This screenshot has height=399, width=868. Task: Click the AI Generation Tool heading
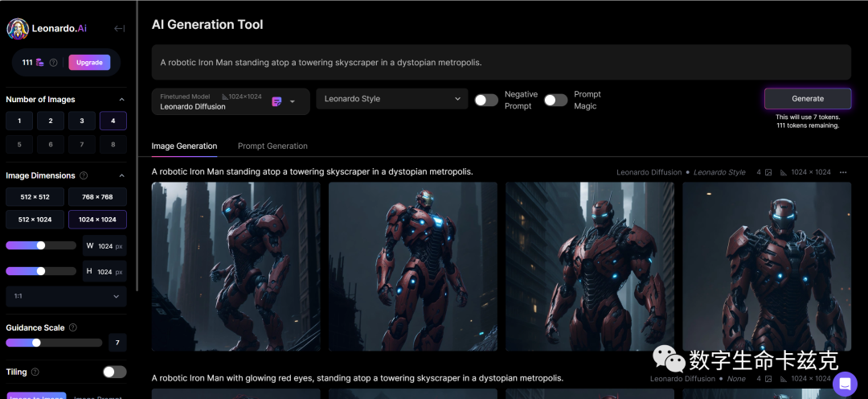pos(207,25)
